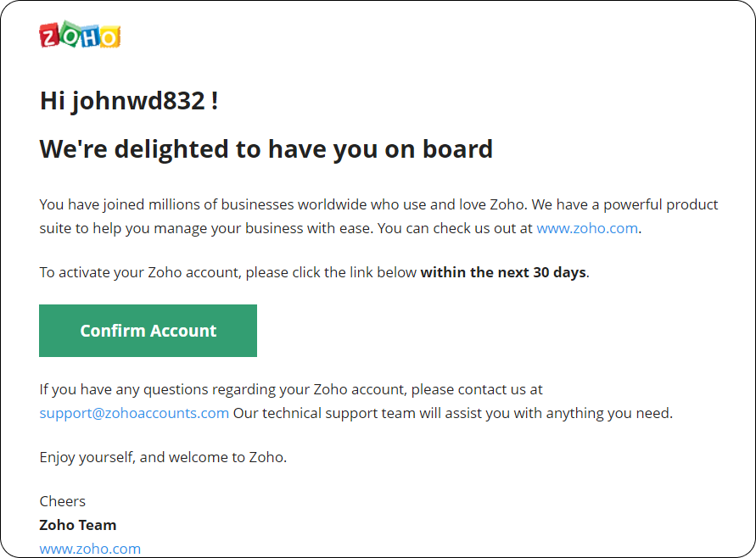Screen dimensions: 756x558
Task: Click the 'Zoho Team' signature text
Action: tap(78, 525)
